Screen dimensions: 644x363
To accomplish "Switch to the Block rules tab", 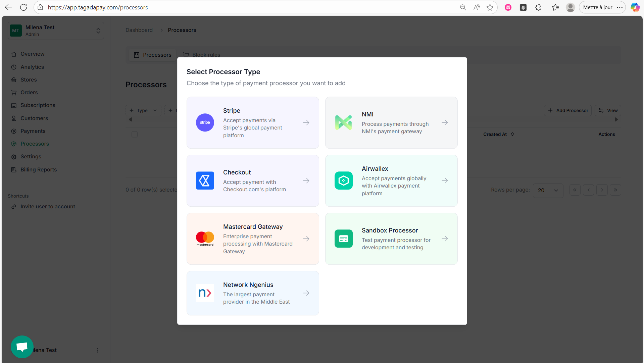I will tap(202, 55).
